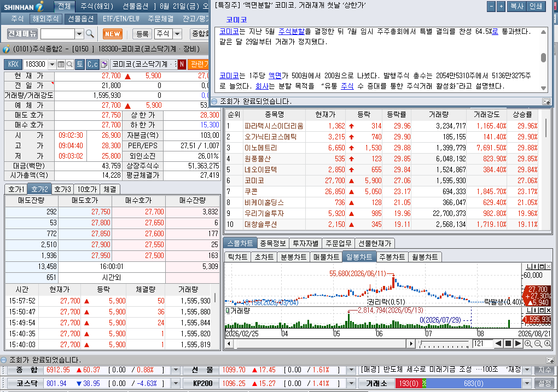Click the corner icon on the main status bar
This screenshot has height=392, width=558.
550,360
